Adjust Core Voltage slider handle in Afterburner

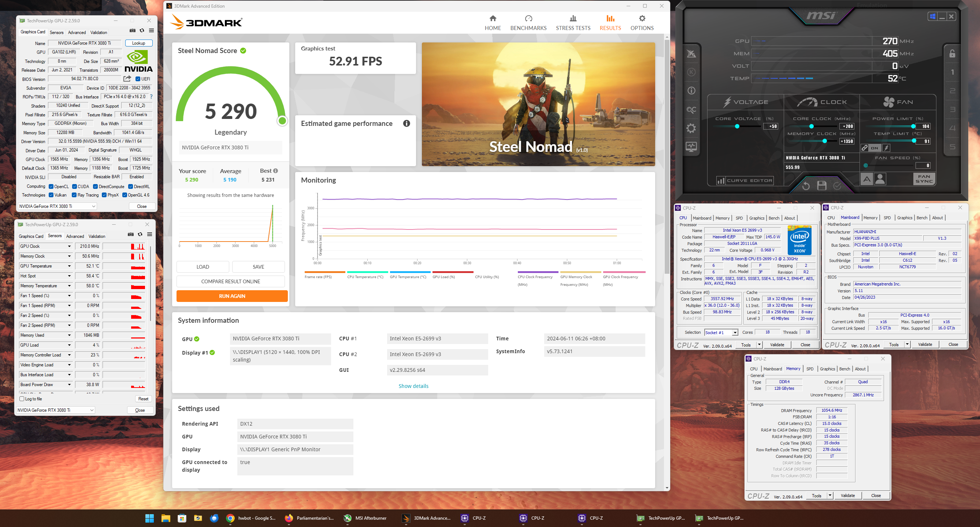[x=737, y=126]
